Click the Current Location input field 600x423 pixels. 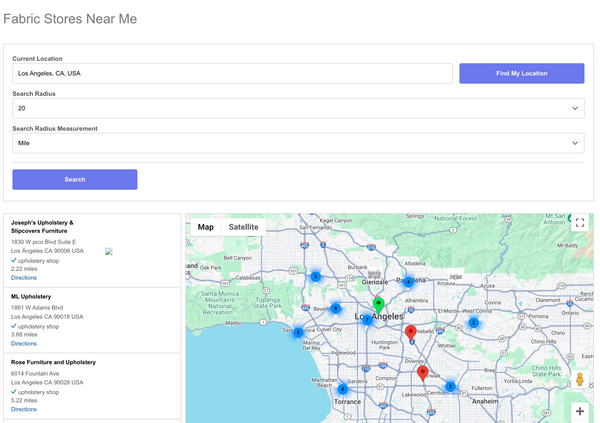tap(232, 73)
